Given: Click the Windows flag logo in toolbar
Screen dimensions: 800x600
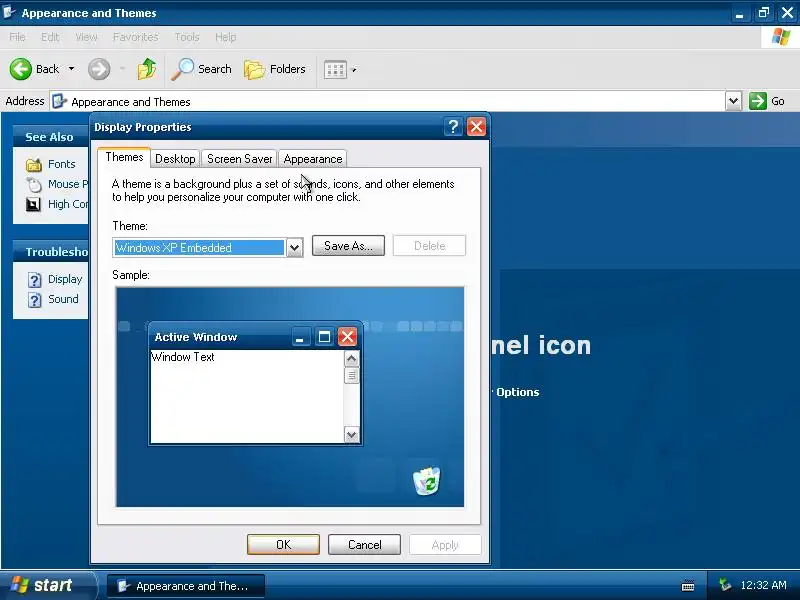Looking at the screenshot, I should [x=781, y=37].
